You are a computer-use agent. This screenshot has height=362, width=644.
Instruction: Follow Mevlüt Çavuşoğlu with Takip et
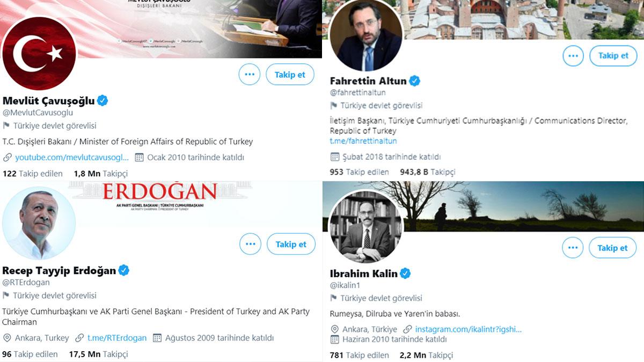290,75
